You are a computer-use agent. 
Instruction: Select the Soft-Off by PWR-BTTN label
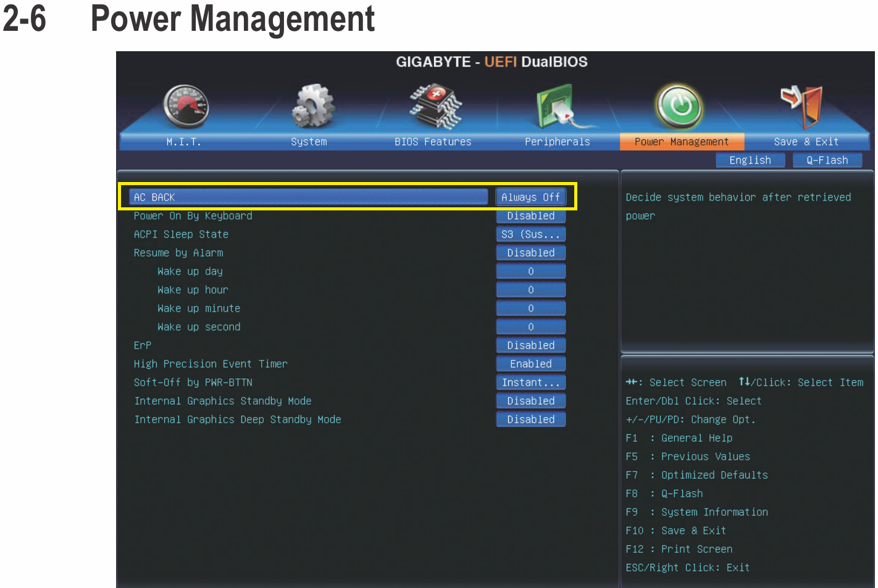tap(193, 383)
